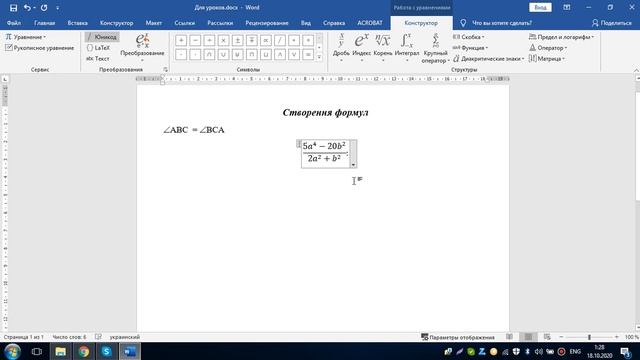Viewport: 640px width, 360px height.
Task: Select the LaTeX format option
Action: pyautogui.click(x=98, y=48)
